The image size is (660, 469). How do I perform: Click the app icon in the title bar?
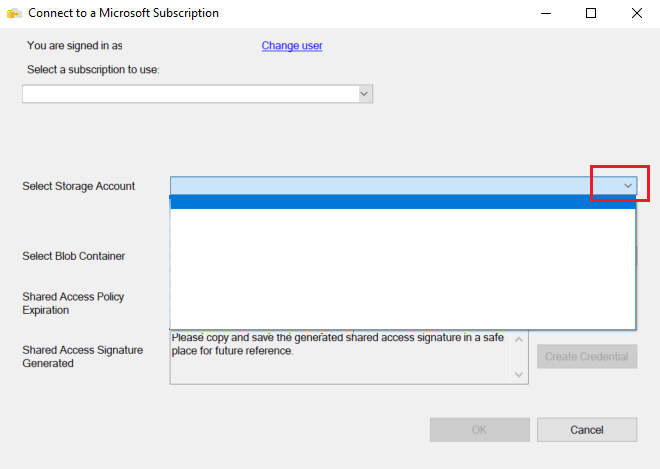click(14, 14)
